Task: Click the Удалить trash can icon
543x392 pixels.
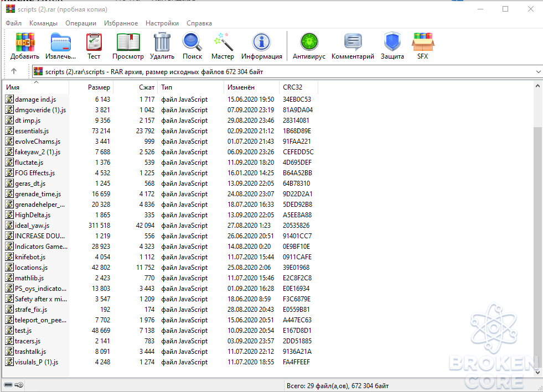Action: pyautogui.click(x=162, y=42)
